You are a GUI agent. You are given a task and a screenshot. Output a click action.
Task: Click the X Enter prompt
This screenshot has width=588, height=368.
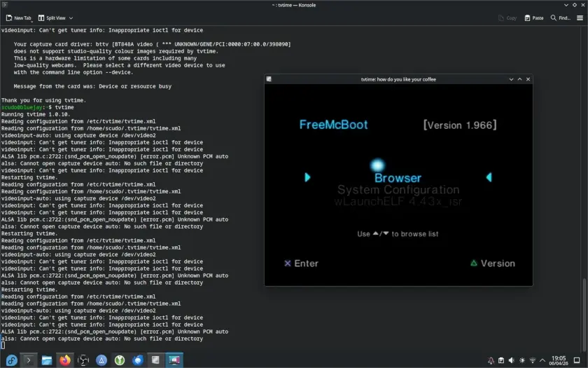click(301, 264)
